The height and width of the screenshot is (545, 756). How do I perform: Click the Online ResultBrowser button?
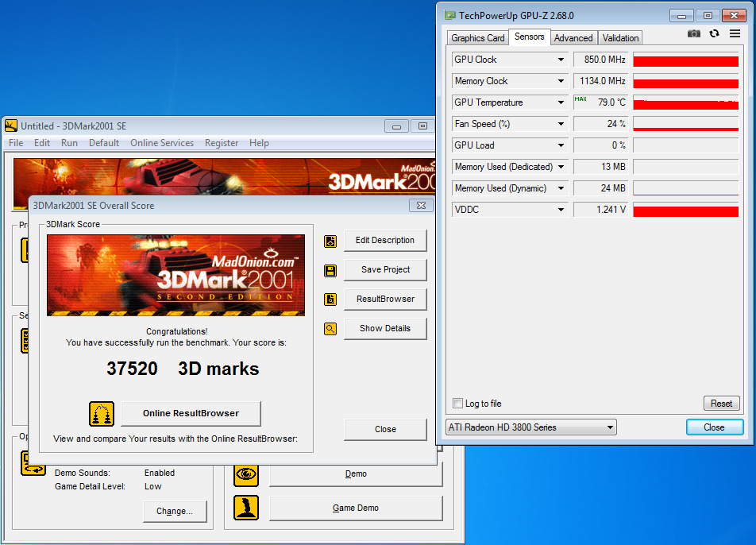[191, 413]
